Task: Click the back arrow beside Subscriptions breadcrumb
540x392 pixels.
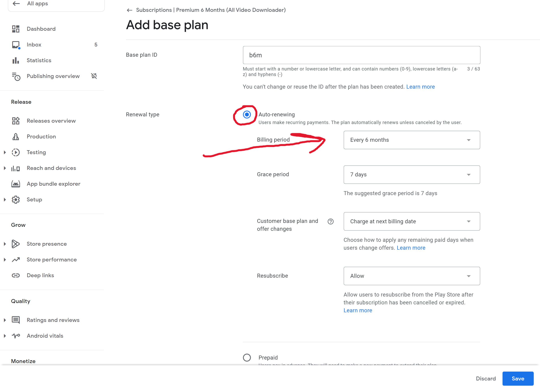Action: pos(129,10)
